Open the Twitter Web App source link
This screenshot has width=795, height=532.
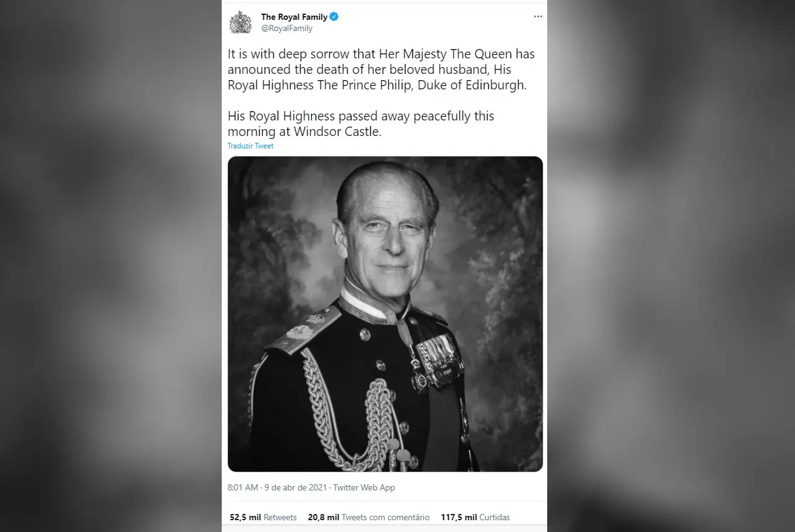(x=364, y=487)
